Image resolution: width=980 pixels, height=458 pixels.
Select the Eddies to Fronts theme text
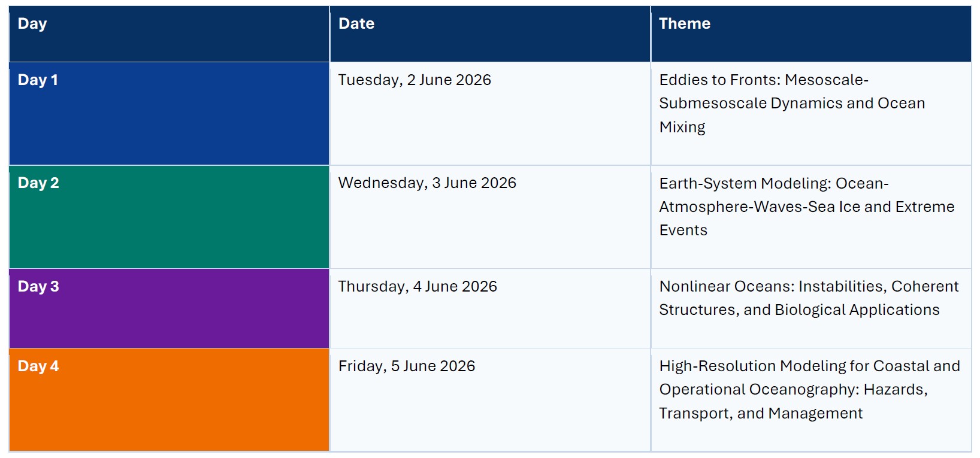pyautogui.click(x=792, y=104)
